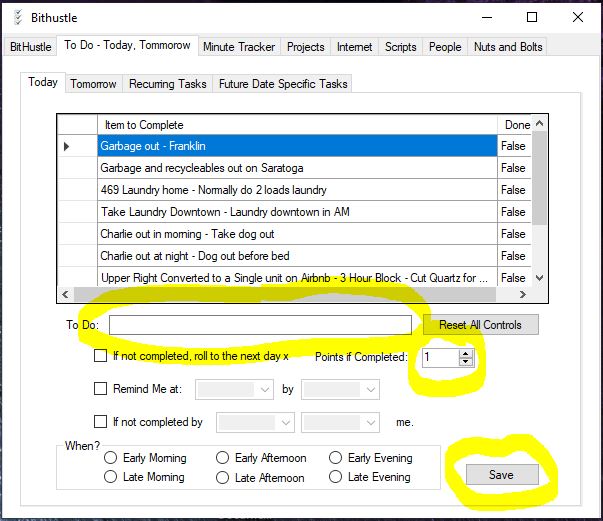The image size is (603, 521).
Task: Click the vertical scrollbar thumb of task list
Action: [x=540, y=178]
